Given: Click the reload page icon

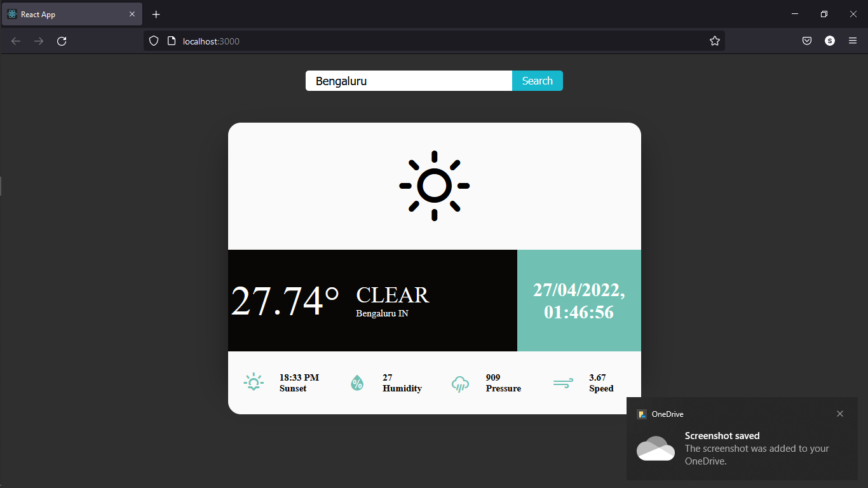Looking at the screenshot, I should 62,41.
